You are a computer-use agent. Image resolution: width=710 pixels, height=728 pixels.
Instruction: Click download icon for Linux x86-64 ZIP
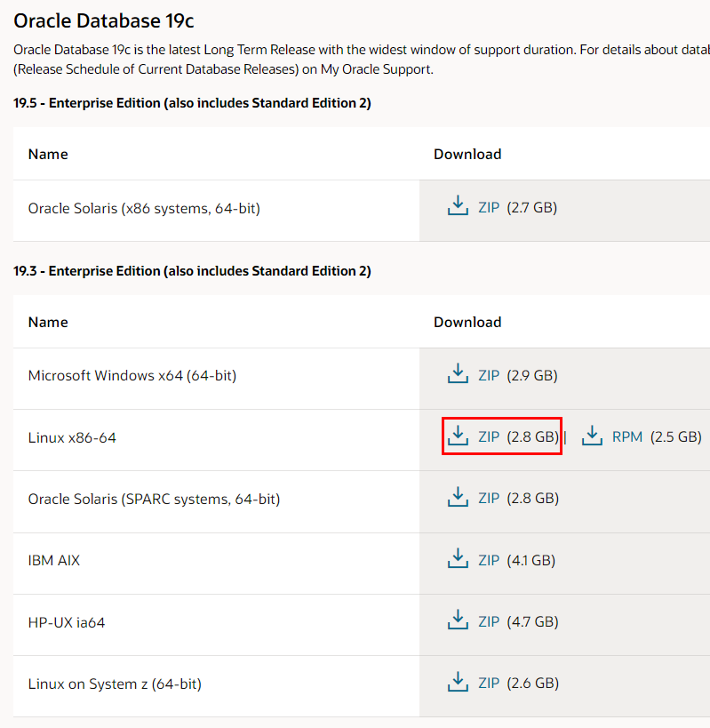[x=458, y=435]
